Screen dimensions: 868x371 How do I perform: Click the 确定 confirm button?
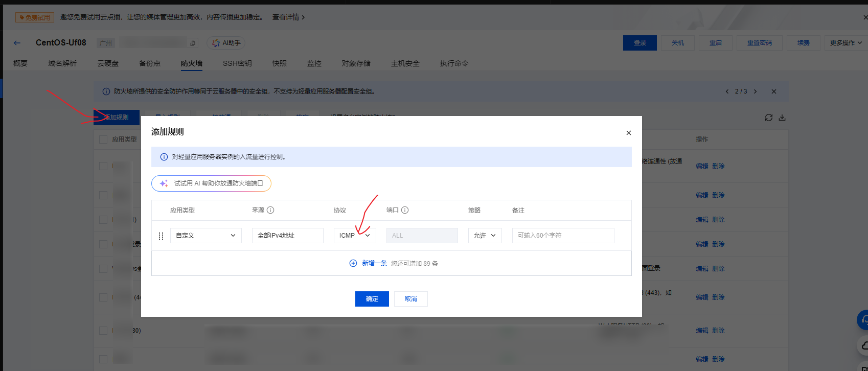coord(372,299)
